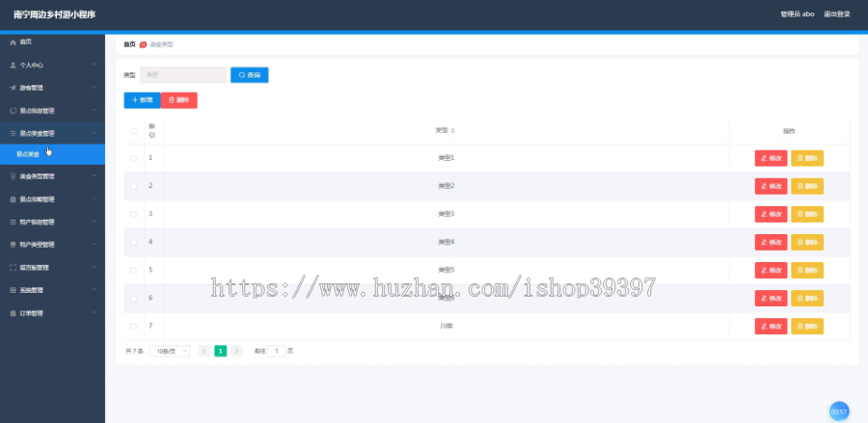Collapse the 景点美食管理 menu chevron

pos(95,133)
